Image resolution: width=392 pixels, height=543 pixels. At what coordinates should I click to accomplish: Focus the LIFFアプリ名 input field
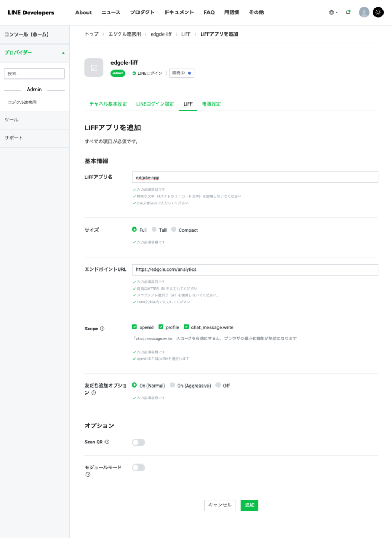tap(255, 177)
